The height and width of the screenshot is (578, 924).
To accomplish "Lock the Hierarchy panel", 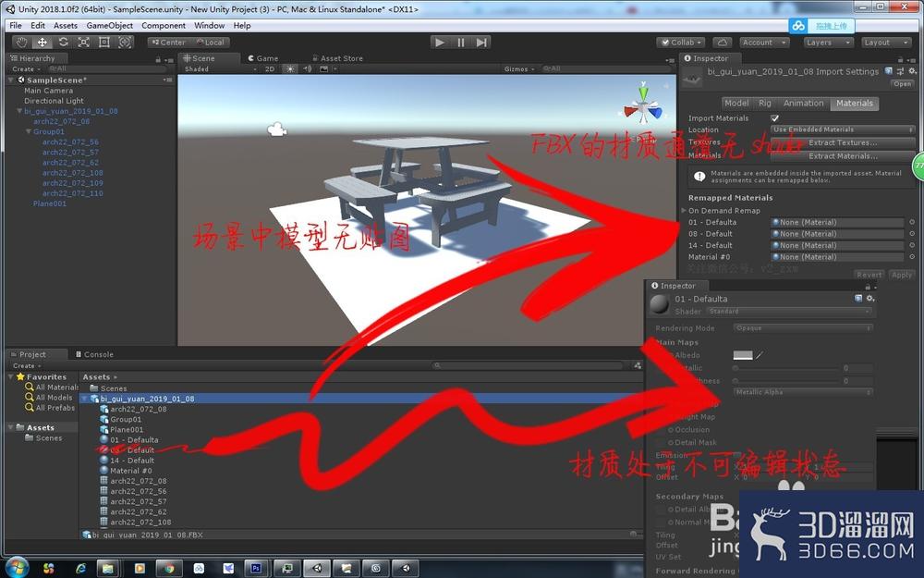I will 158,59.
